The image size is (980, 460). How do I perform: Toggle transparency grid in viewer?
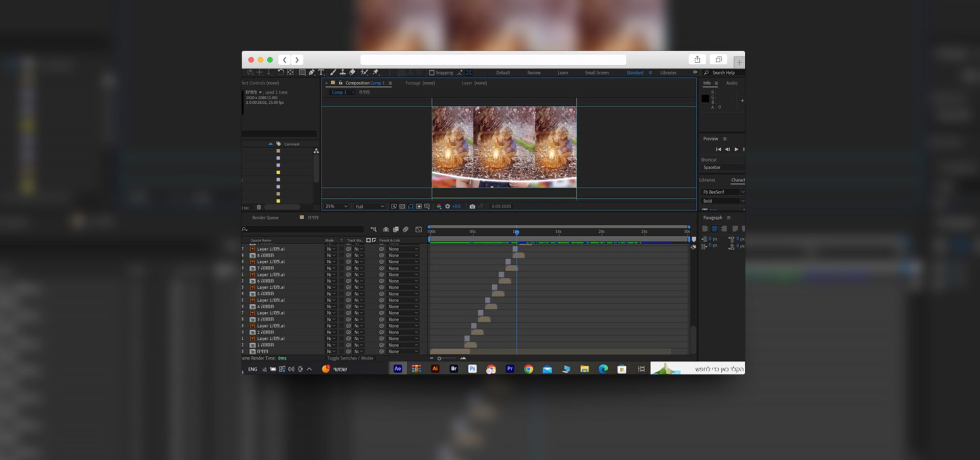coord(402,206)
